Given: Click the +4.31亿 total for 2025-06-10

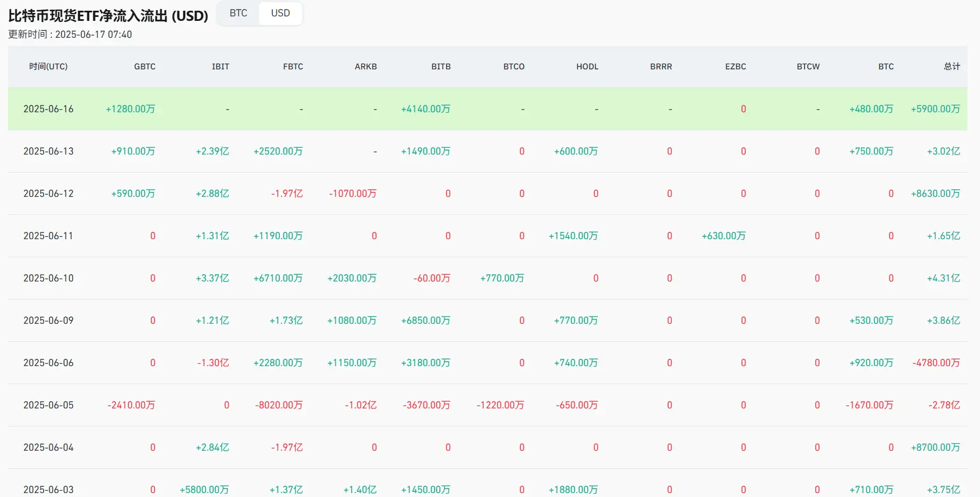Looking at the screenshot, I should [943, 278].
